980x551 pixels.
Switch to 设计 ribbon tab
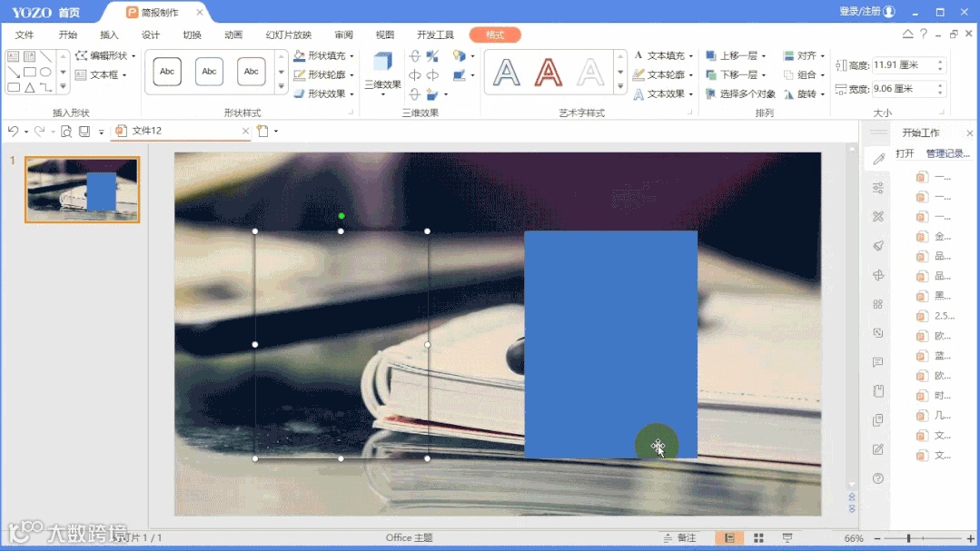pyautogui.click(x=151, y=35)
